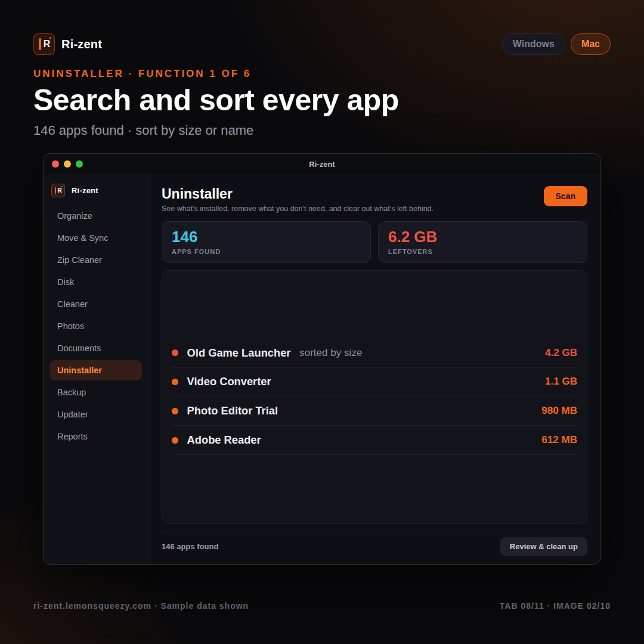Screen dimensions: 644x644
Task: Click the Review & clean up button
Action: (543, 547)
